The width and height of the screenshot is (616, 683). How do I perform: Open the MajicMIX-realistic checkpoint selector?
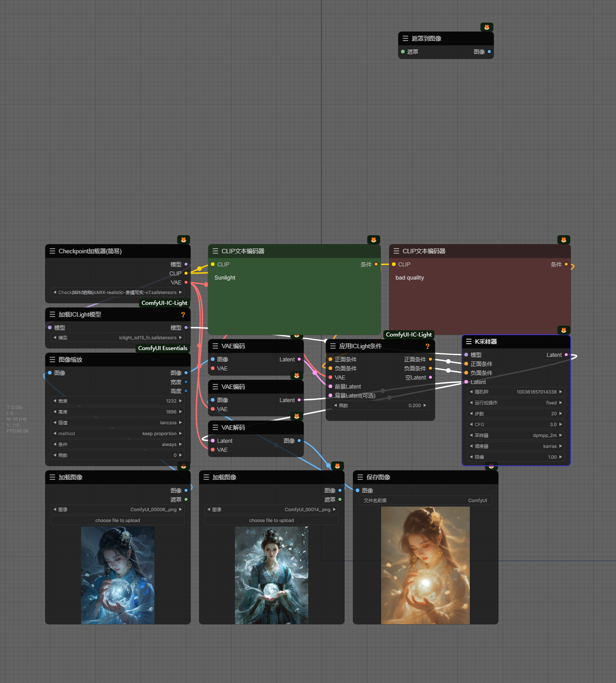pos(118,292)
